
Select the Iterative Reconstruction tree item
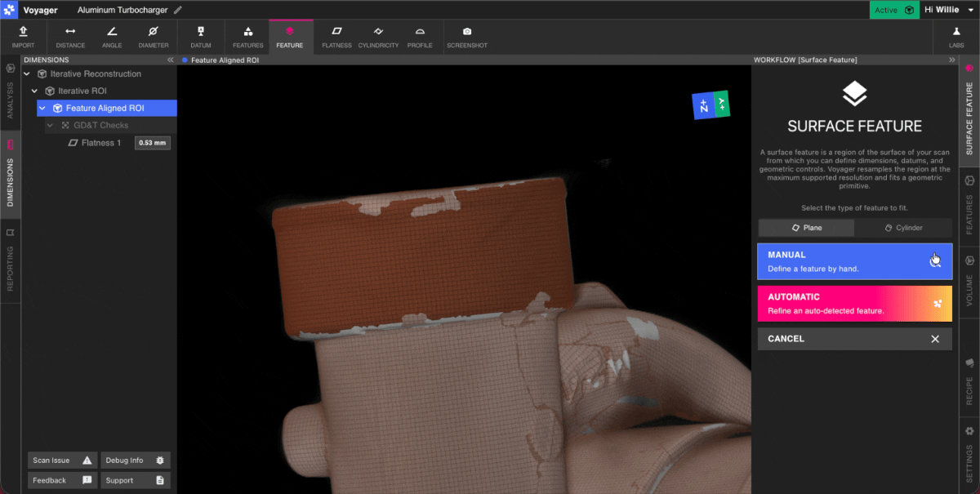[x=96, y=73]
